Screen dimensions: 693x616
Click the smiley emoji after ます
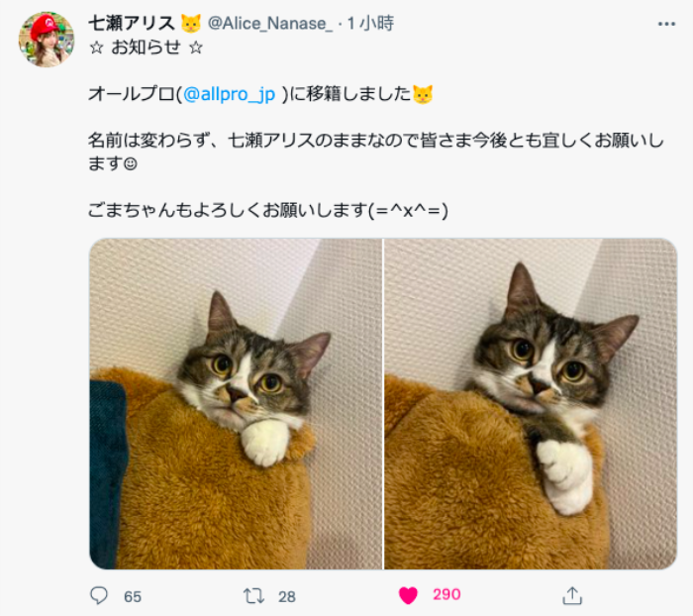click(x=131, y=164)
